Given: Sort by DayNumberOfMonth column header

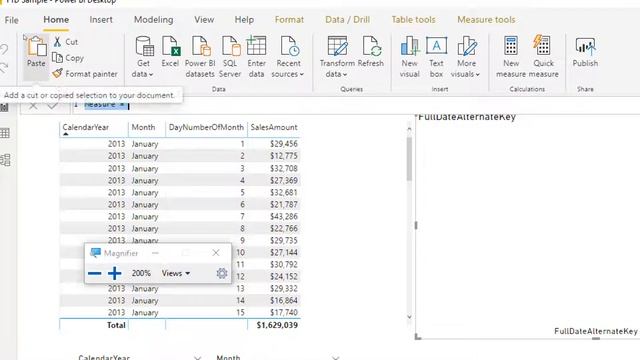Looking at the screenshot, I should (x=206, y=127).
